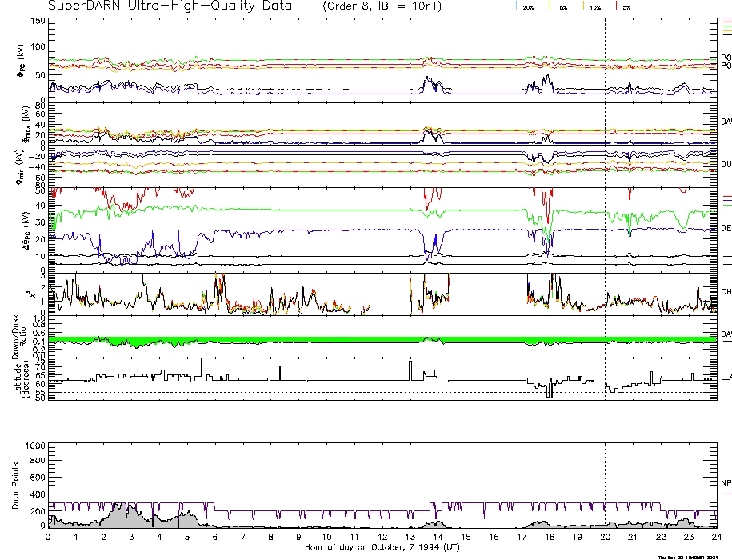Click the "Hour of day on October, 7 1994 (UT)" label

pyautogui.click(x=382, y=547)
